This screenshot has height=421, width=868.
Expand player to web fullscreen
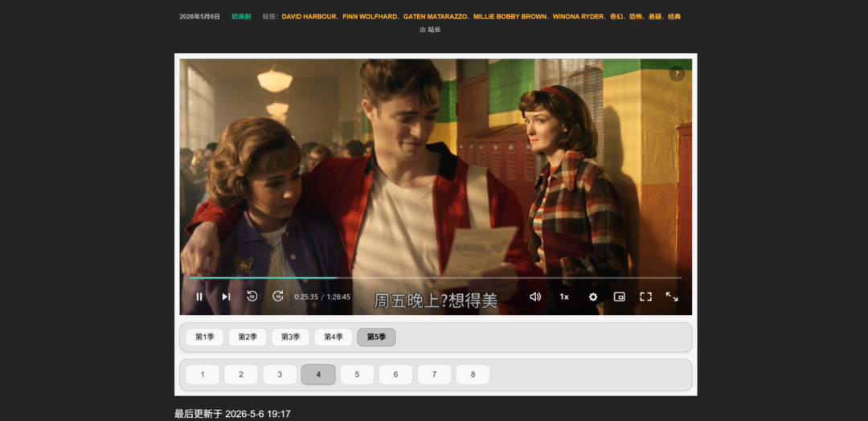pyautogui.click(x=671, y=296)
